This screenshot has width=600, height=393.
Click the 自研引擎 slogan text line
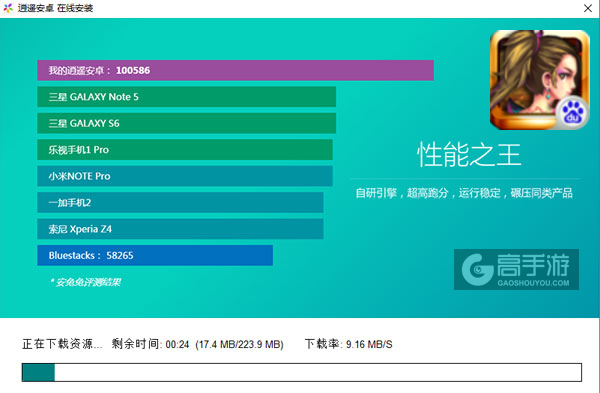[x=464, y=193]
